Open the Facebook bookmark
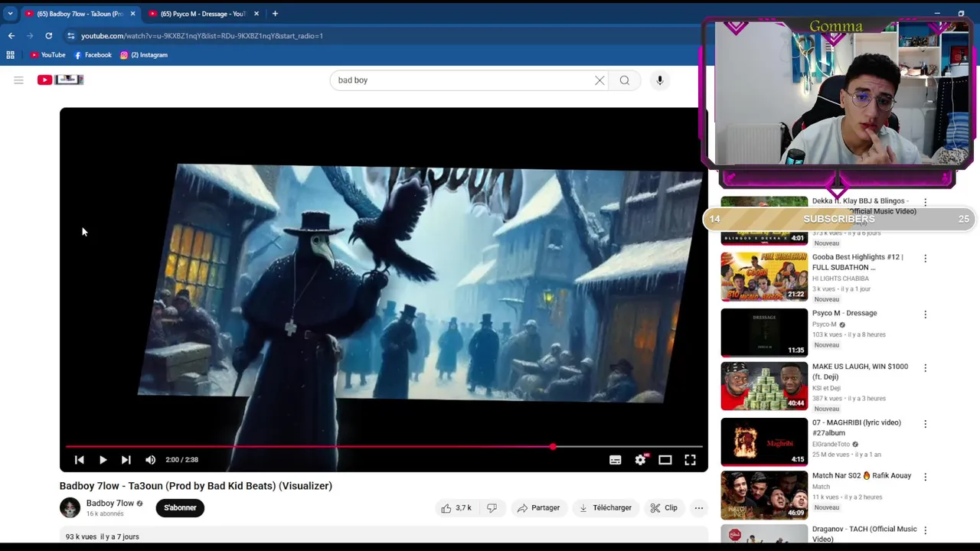 pyautogui.click(x=93, y=55)
